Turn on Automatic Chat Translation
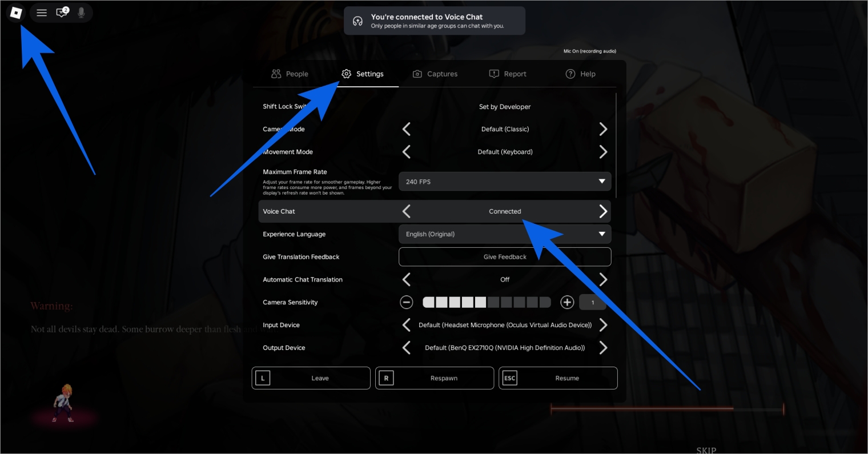This screenshot has width=868, height=454. click(603, 279)
